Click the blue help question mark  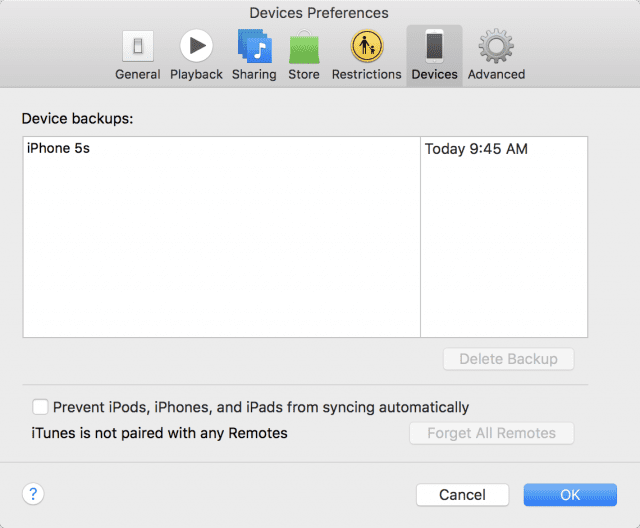pos(33,494)
